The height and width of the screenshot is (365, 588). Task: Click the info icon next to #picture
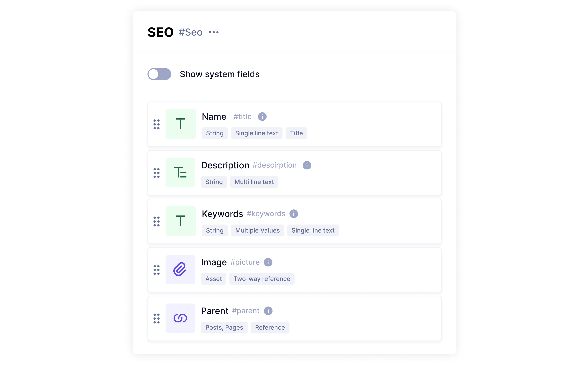[x=268, y=262]
